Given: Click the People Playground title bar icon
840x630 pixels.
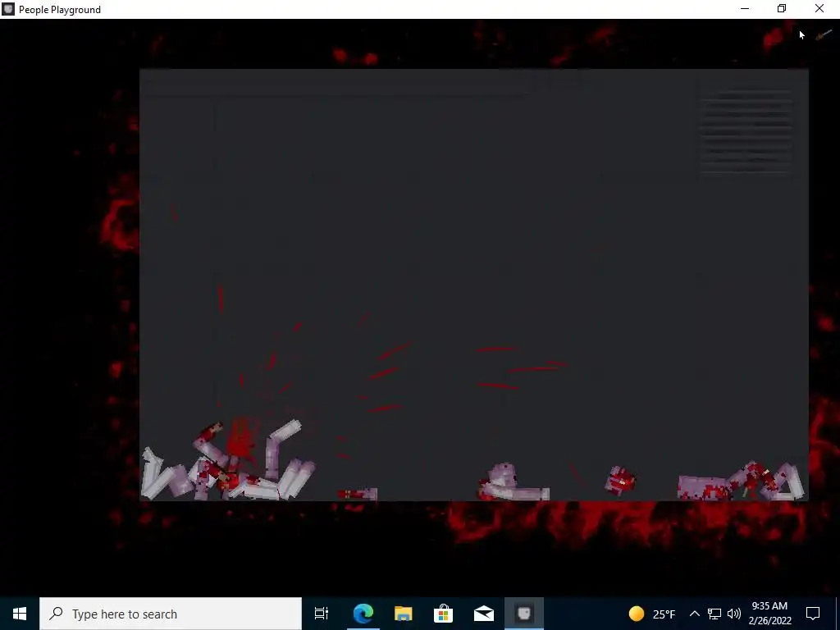Looking at the screenshot, I should pos(8,9).
